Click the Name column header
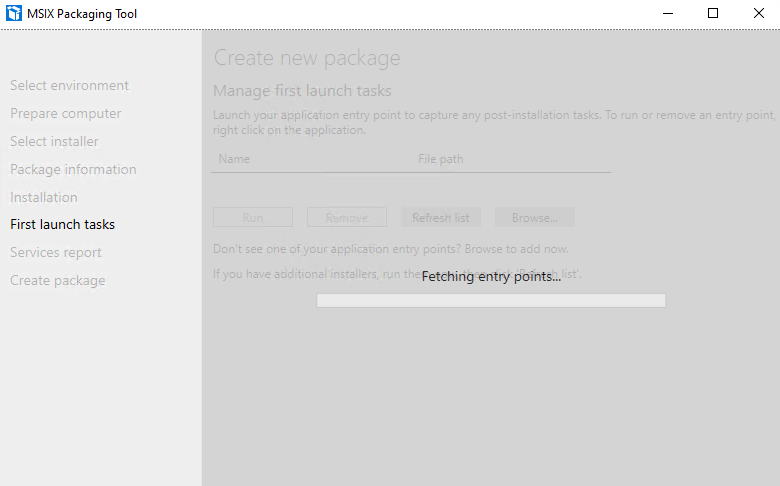Screen dimensions: 780x486 point(234,159)
